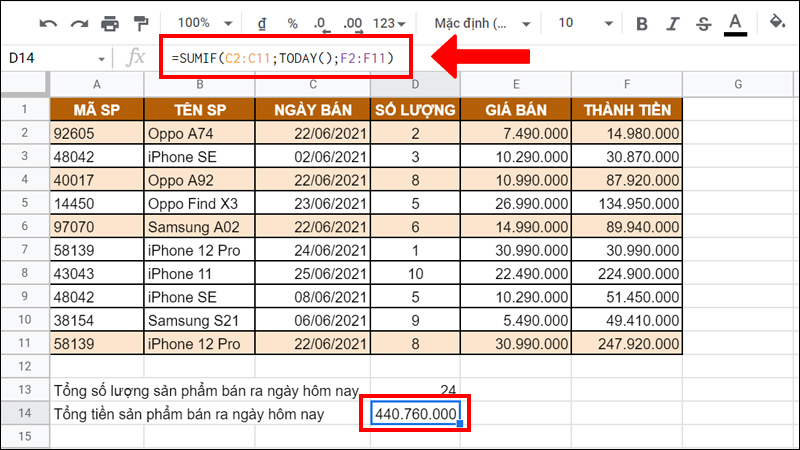Select column header D
Image resolution: width=800 pixels, height=450 pixels.
tap(415, 85)
